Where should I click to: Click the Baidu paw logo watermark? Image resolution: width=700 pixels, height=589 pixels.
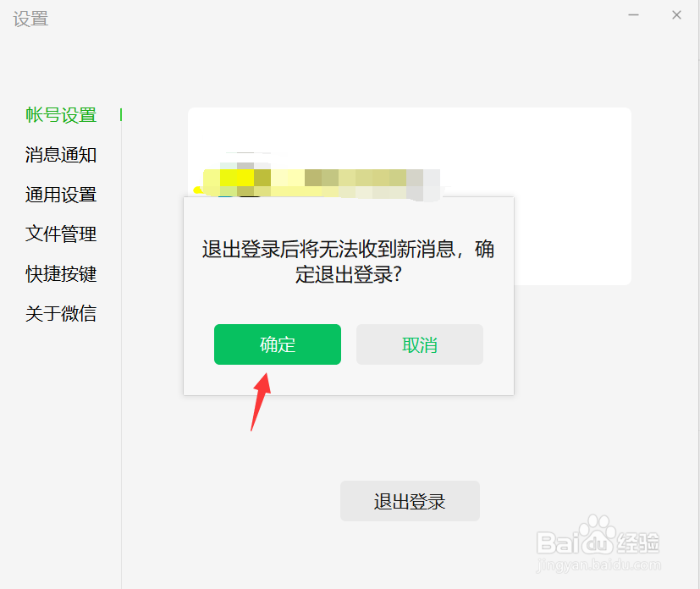click(x=598, y=529)
